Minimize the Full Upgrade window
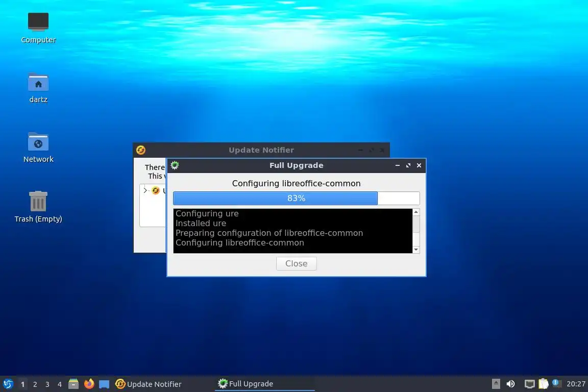Image resolution: width=588 pixels, height=392 pixels. (398, 165)
